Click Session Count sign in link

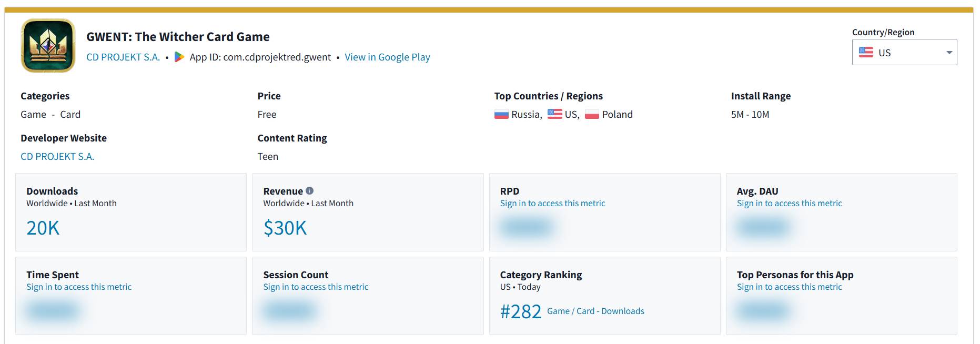316,287
